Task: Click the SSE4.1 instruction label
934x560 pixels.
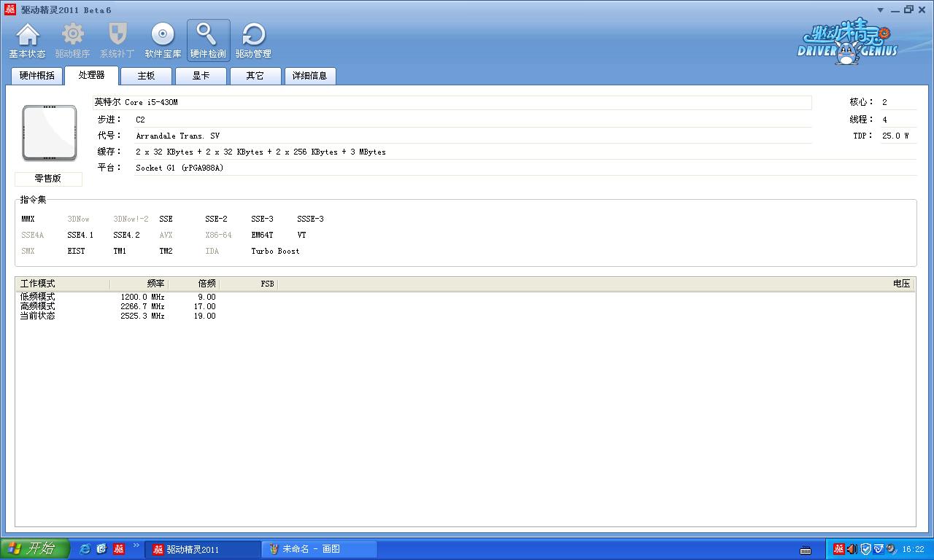Action: click(80, 235)
